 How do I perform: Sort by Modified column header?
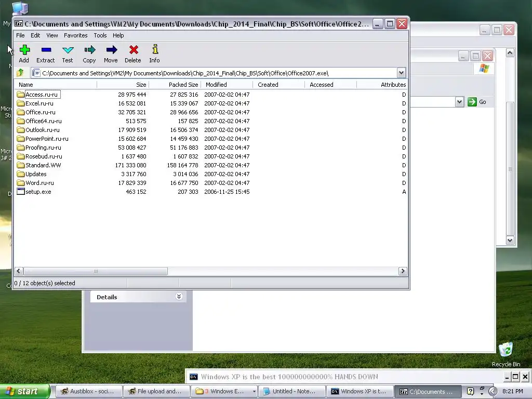click(x=227, y=85)
